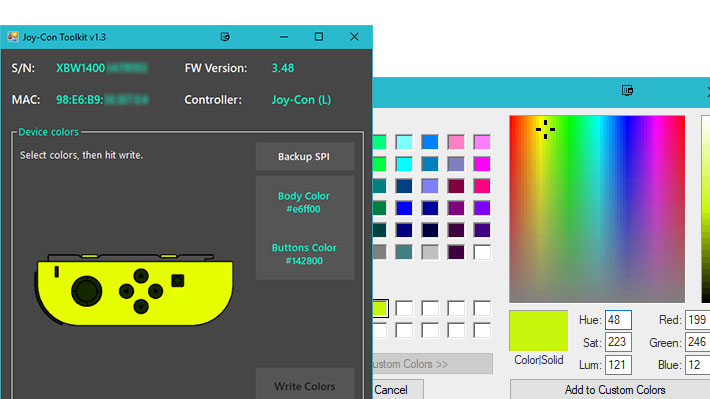Screen dimensions: 710x399
Task: Click the Color|Solid preview box
Action: (538, 331)
